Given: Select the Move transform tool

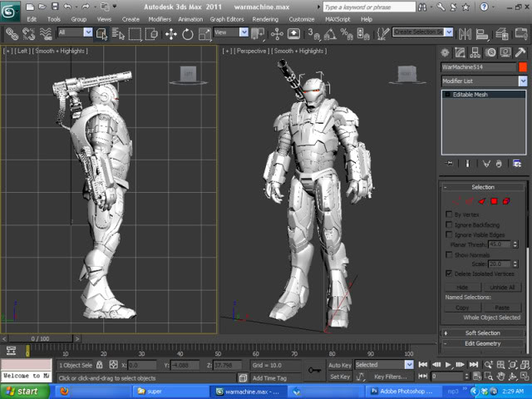Looking at the screenshot, I should point(171,33).
